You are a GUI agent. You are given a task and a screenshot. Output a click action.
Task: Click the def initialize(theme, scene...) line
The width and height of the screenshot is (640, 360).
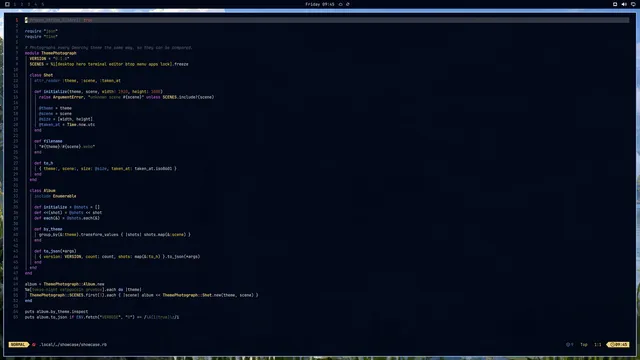point(98,91)
